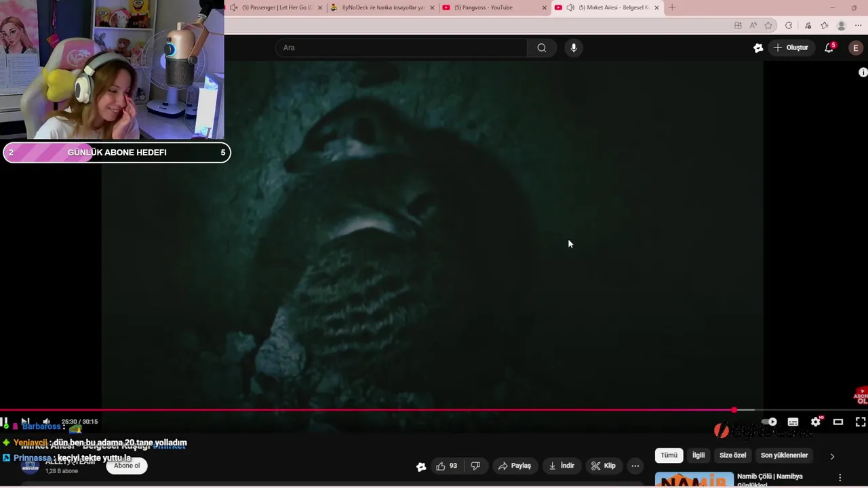The height and width of the screenshot is (488, 868).
Task: Open browser settings ellipsis menu
Action: [x=859, y=26]
